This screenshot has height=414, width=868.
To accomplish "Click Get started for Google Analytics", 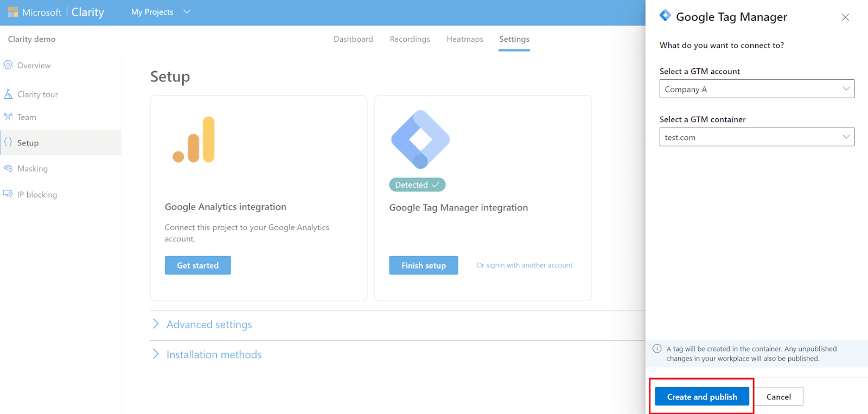I will click(x=198, y=265).
